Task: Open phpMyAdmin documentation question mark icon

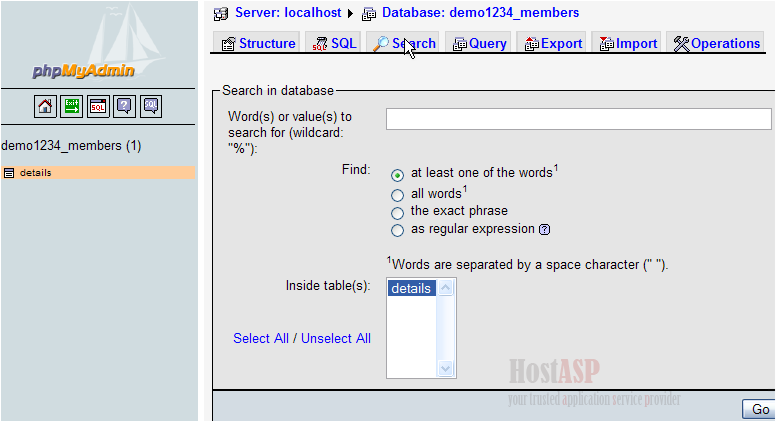Action: (x=124, y=106)
